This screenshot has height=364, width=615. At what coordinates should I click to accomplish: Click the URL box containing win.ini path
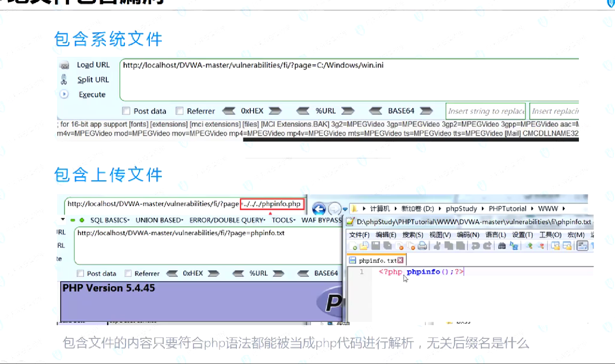[349, 80]
